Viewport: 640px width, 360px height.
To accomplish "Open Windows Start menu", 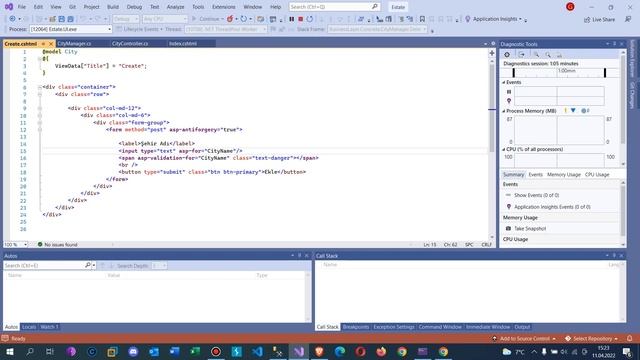I will pos(9,351).
